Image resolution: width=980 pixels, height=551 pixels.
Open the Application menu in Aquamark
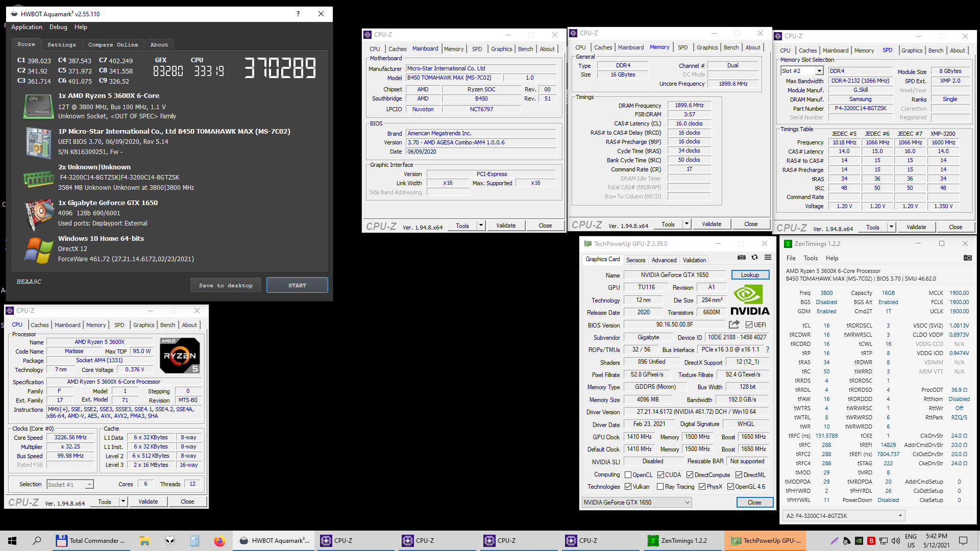click(27, 27)
